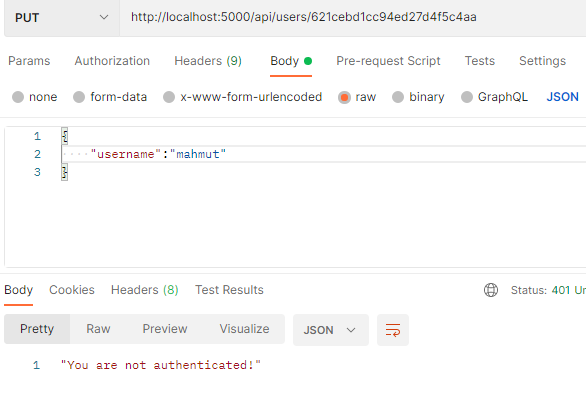Image resolution: width=586 pixels, height=400 pixels.
Task: Open the response Cookies tab
Action: 72,290
